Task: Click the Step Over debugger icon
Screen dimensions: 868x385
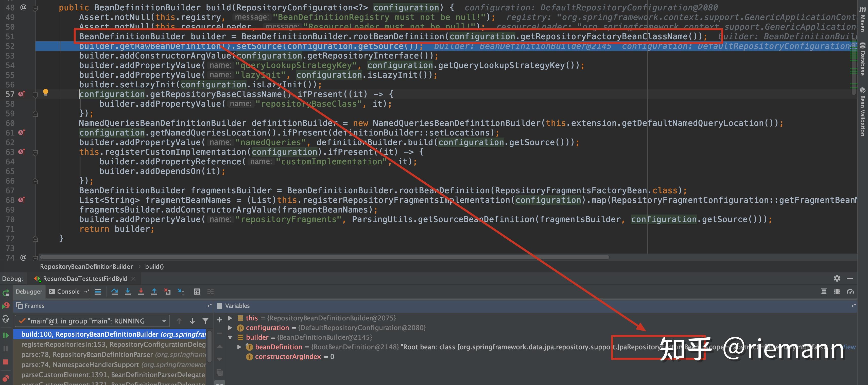Action: (115, 292)
